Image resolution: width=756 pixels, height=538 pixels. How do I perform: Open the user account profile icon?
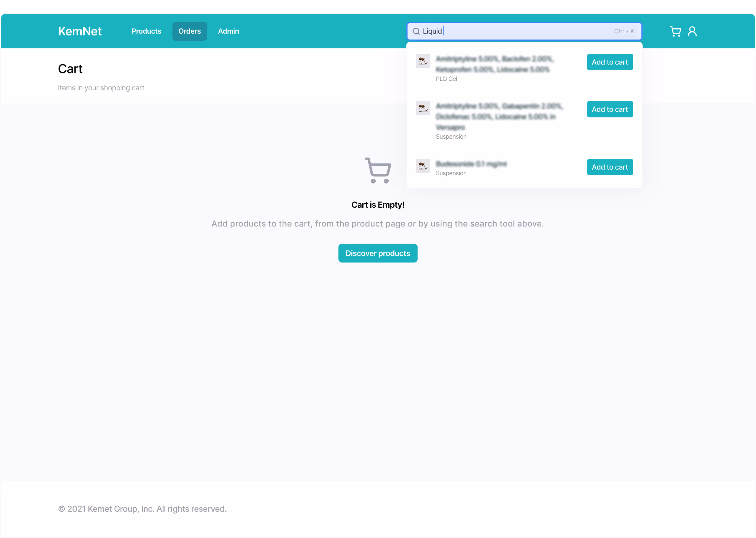click(692, 32)
